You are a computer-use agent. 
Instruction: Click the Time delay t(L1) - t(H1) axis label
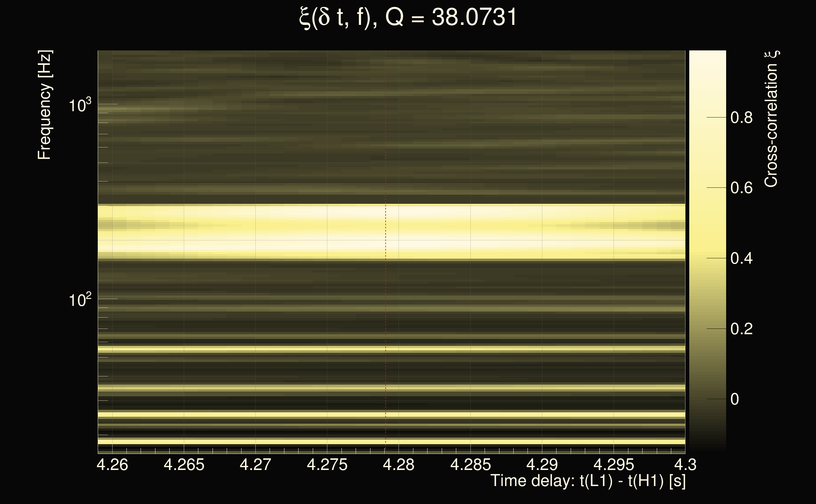[x=588, y=481]
